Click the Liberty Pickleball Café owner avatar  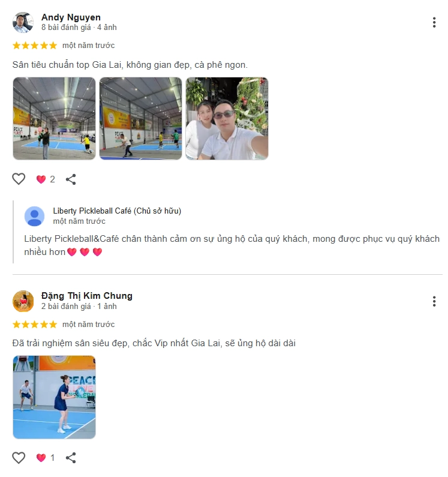point(34,216)
